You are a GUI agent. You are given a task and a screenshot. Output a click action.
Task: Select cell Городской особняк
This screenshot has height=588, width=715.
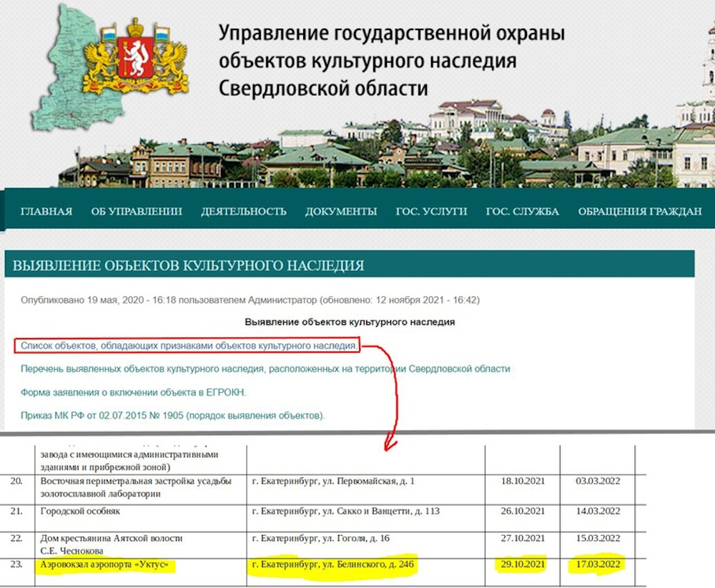pos(80,511)
